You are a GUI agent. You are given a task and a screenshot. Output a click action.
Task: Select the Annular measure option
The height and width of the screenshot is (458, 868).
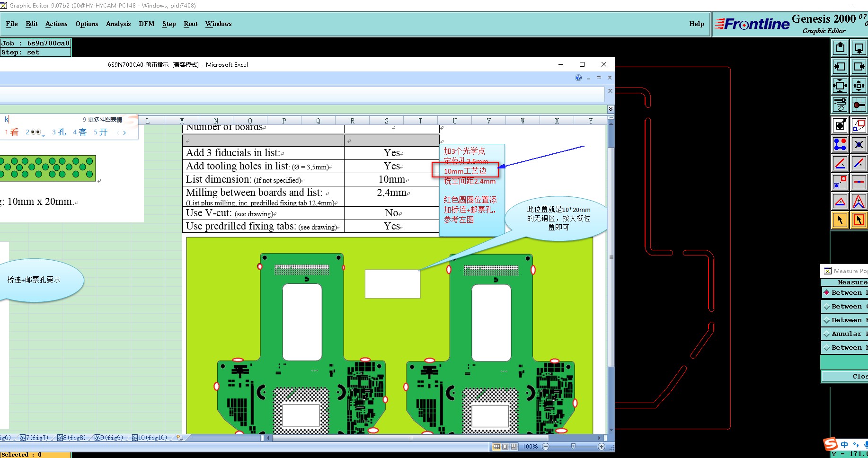tap(844, 334)
